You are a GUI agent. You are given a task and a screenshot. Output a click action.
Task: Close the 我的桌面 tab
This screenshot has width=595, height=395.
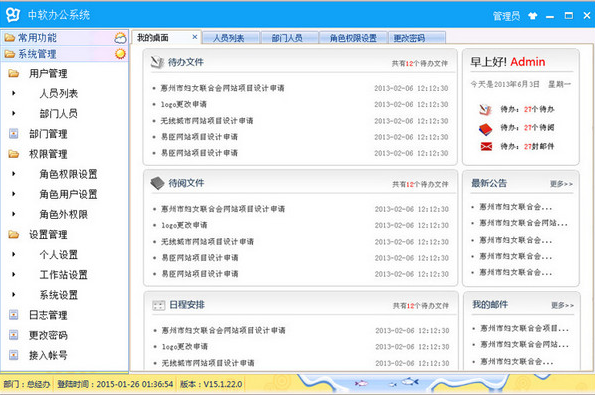click(195, 37)
